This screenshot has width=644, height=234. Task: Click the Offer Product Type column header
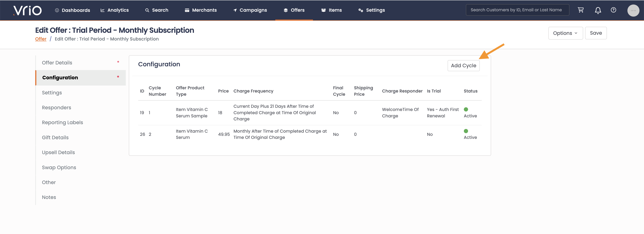point(190,91)
